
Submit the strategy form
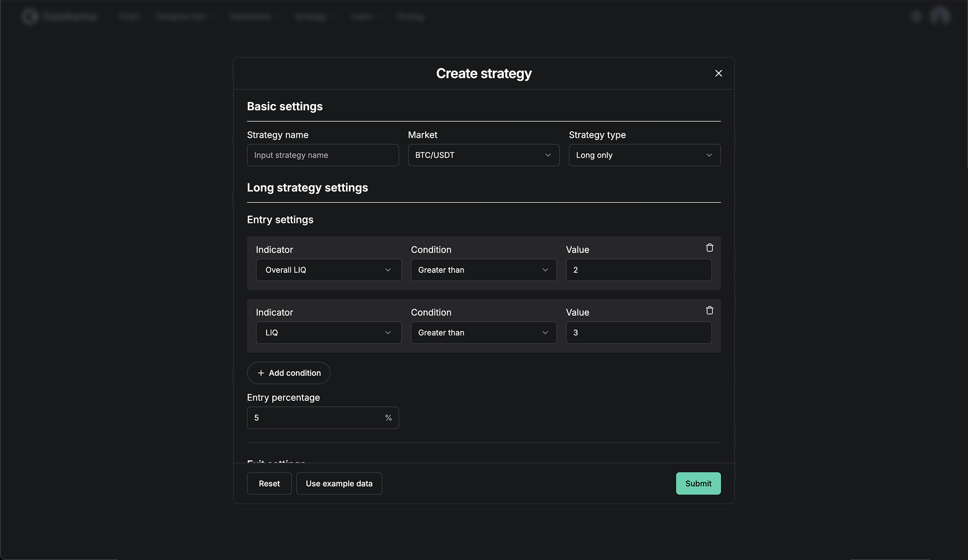(698, 483)
